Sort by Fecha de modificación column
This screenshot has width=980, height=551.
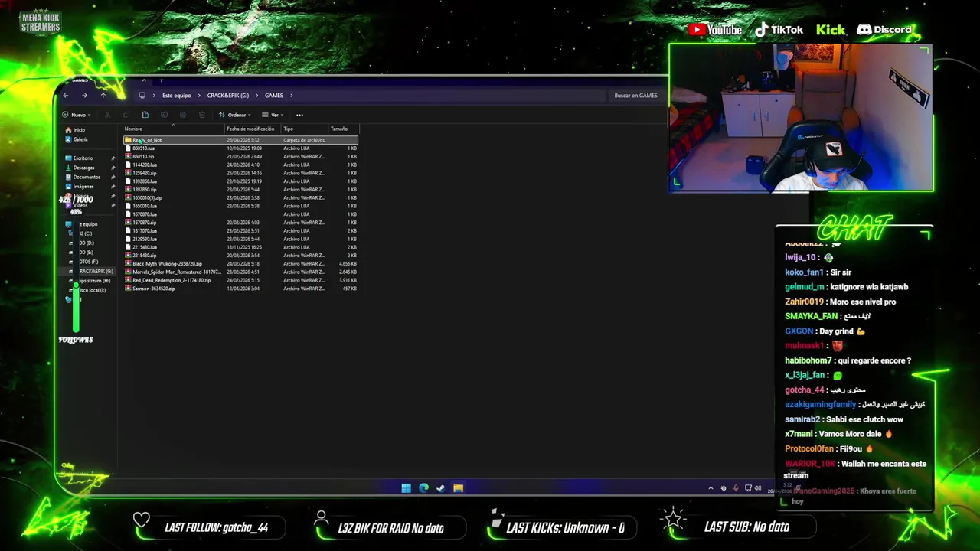click(x=253, y=129)
